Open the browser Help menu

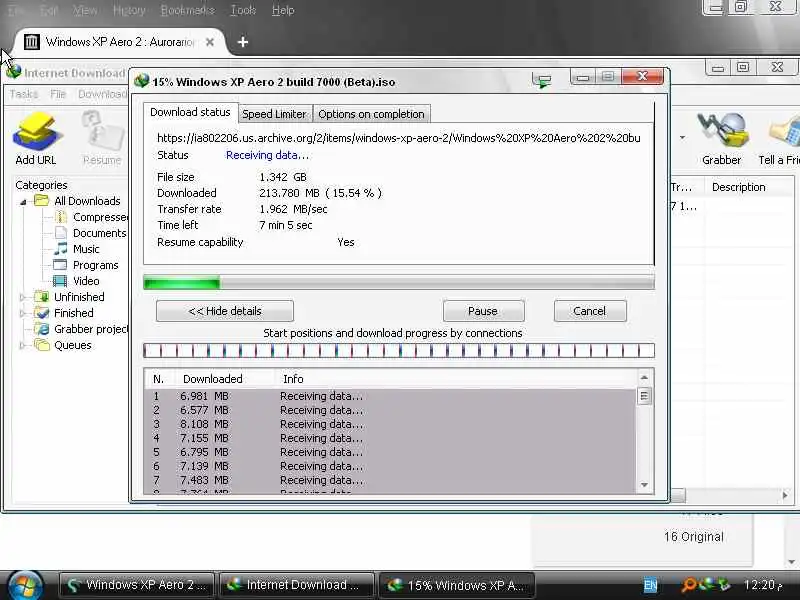coord(283,10)
